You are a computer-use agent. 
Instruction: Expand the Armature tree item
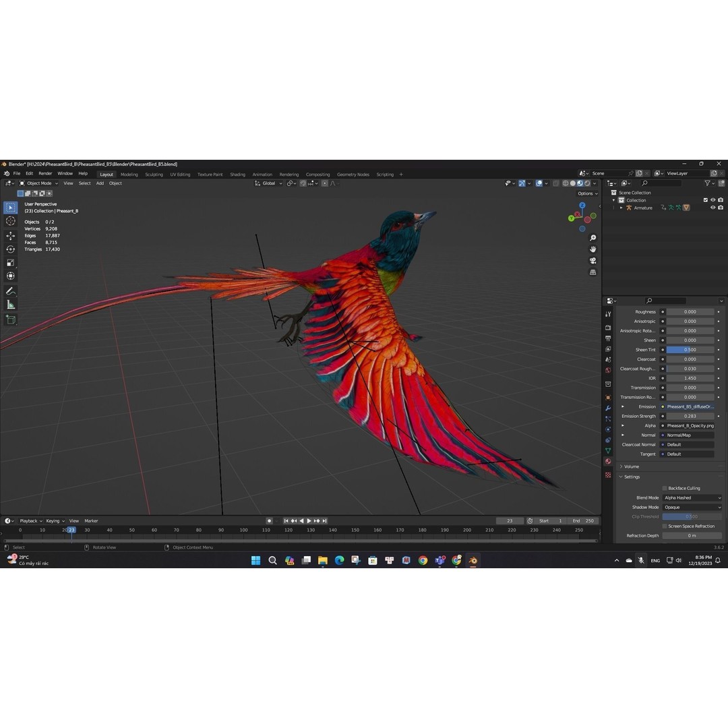click(x=621, y=208)
